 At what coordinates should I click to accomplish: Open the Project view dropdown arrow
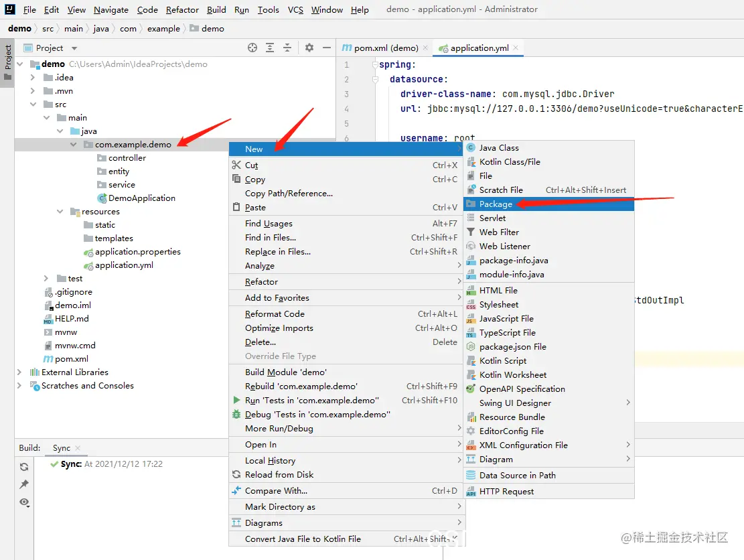pyautogui.click(x=74, y=48)
